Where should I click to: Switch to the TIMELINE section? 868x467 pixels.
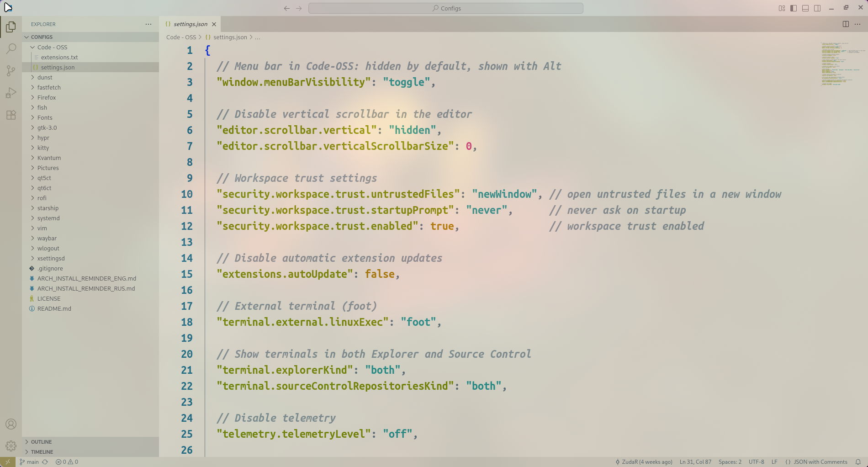click(x=42, y=451)
